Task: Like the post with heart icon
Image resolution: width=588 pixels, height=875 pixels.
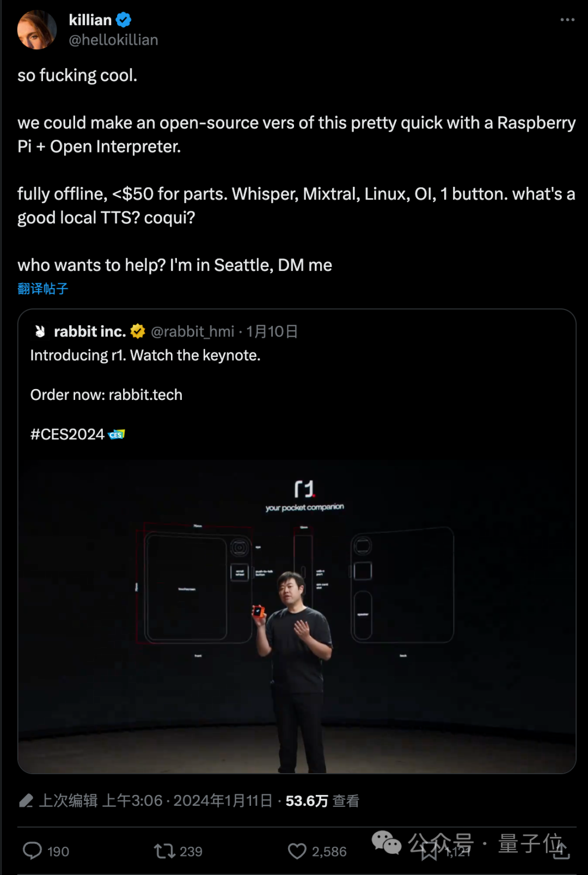Action: coord(297,851)
